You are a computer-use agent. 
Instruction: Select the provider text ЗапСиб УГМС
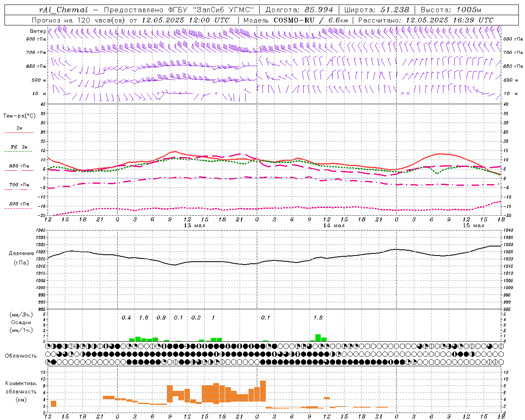(223, 10)
